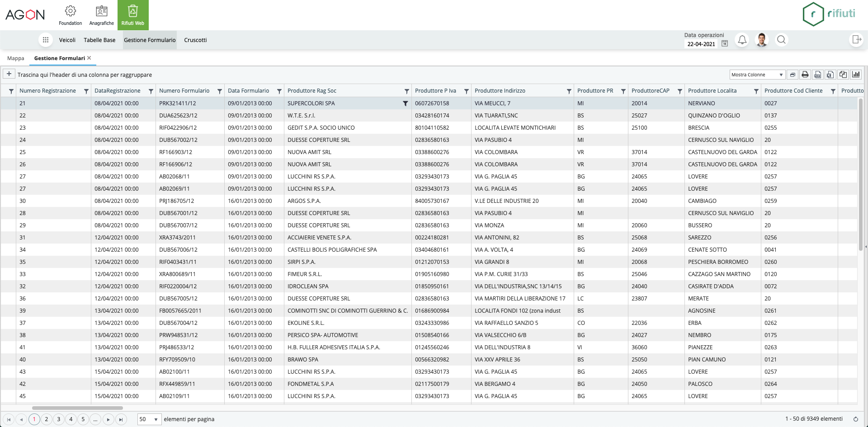868x427 pixels.
Task: Go to page 3 of results
Action: coord(58,419)
